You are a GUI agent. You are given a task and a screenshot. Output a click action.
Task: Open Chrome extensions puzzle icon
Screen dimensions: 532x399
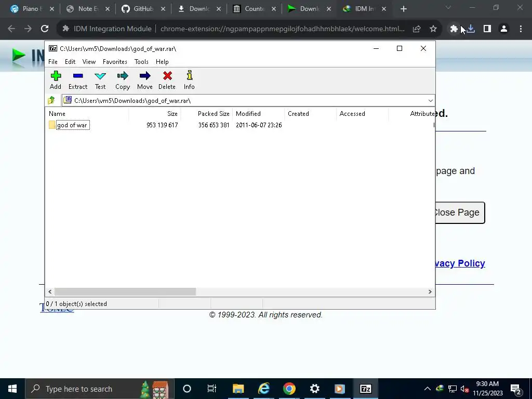pyautogui.click(x=454, y=29)
